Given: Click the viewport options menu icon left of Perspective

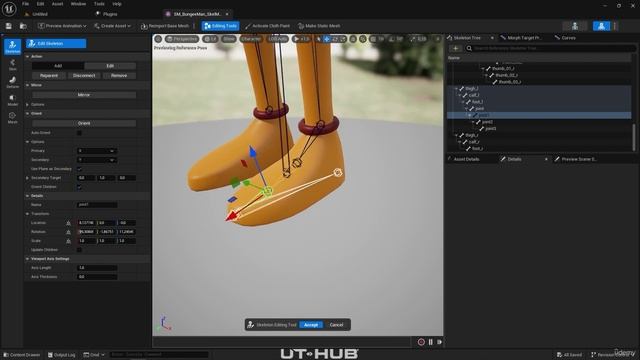Looking at the screenshot, I should pos(158,39).
